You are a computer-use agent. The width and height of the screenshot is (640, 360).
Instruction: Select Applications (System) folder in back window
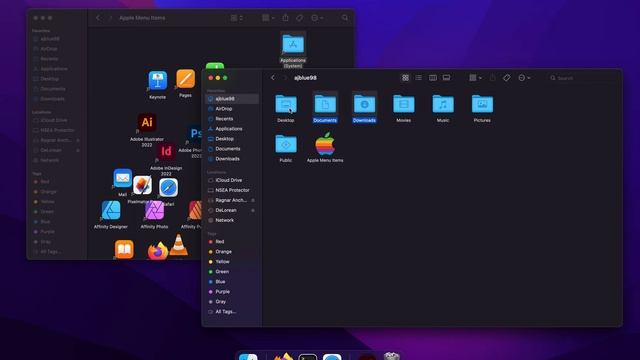[x=293, y=44]
